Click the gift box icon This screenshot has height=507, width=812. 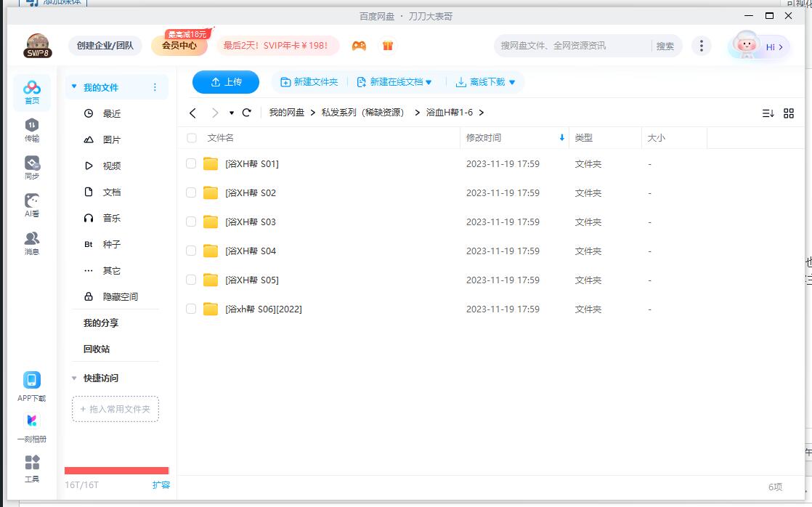click(x=388, y=46)
